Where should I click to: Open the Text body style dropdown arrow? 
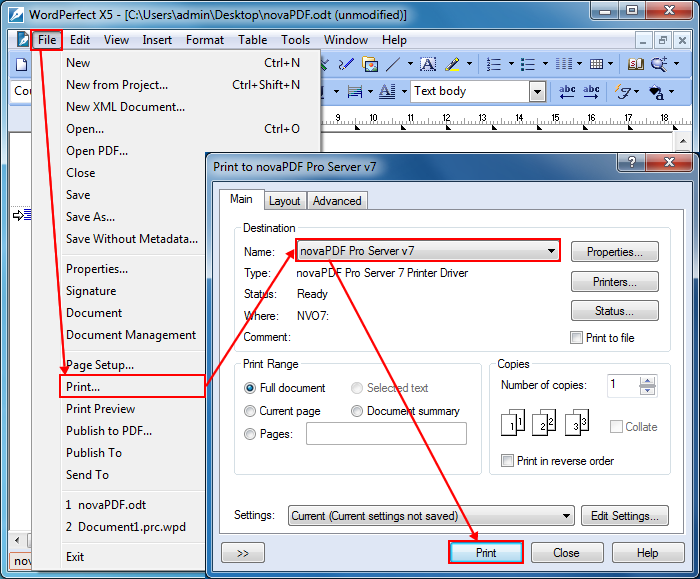tap(537, 92)
